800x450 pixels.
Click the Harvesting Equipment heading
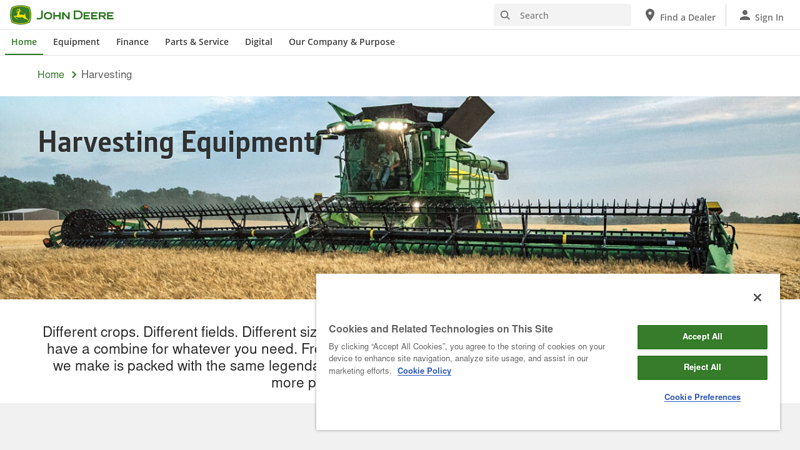(x=177, y=142)
